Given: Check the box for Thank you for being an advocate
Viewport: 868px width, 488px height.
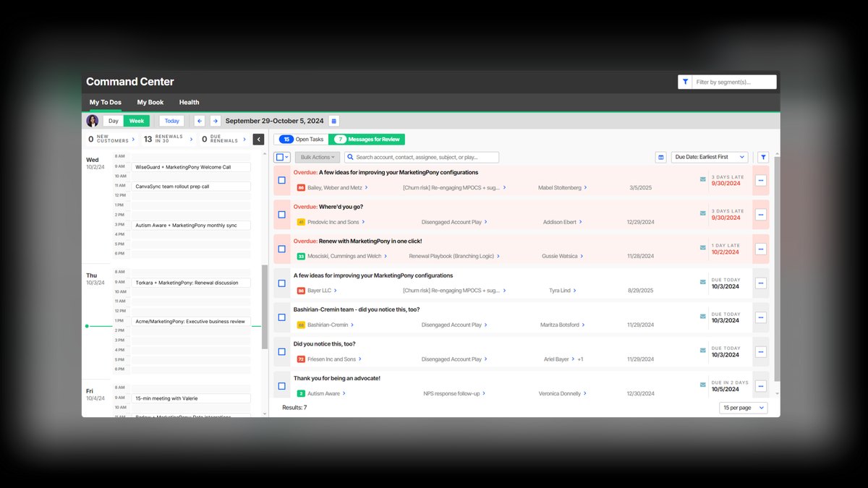Looking at the screenshot, I should point(282,386).
